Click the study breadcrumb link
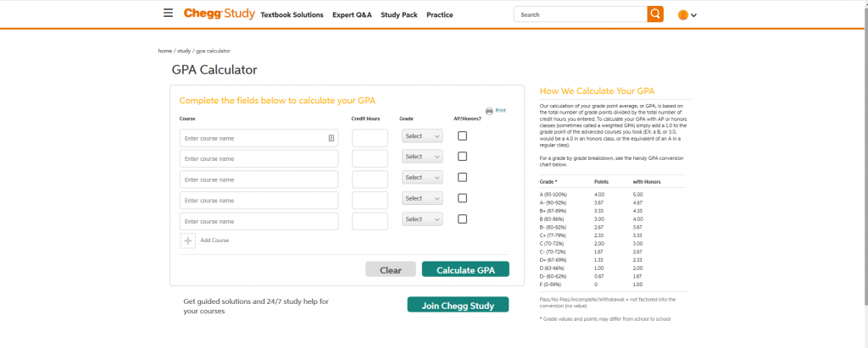The image size is (868, 348). (183, 51)
